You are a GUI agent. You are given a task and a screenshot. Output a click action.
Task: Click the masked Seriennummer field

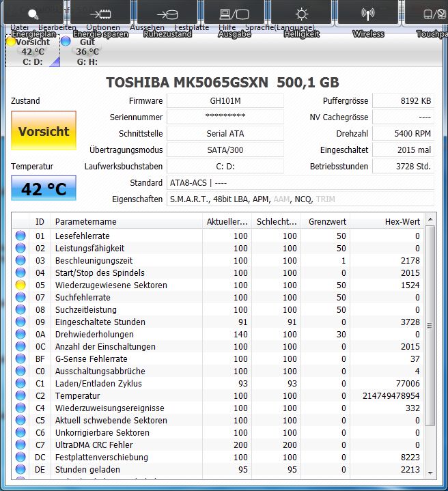pyautogui.click(x=225, y=117)
